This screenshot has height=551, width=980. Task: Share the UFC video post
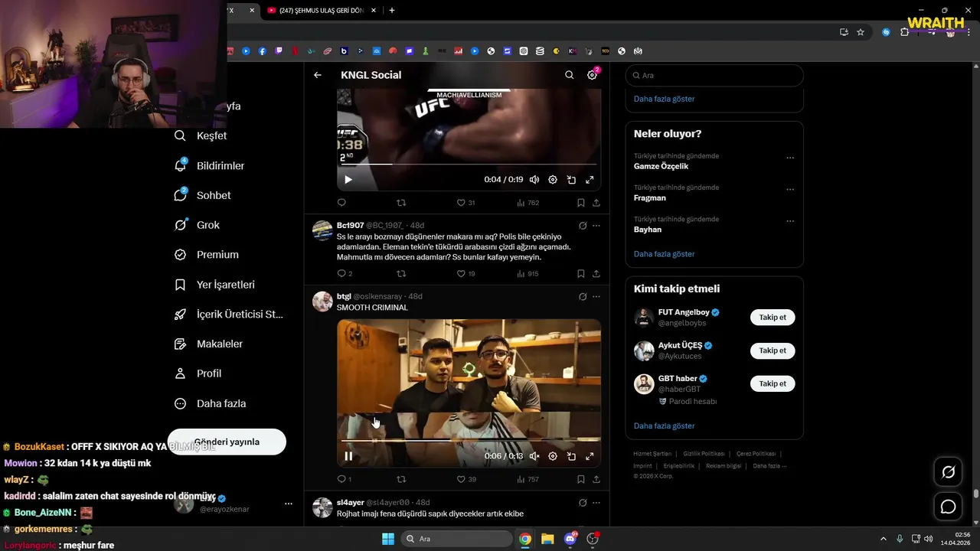click(596, 203)
